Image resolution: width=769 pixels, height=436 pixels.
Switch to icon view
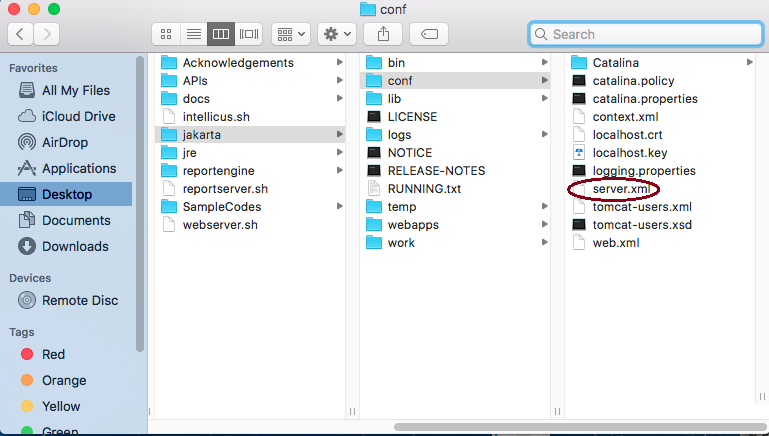pyautogui.click(x=166, y=34)
